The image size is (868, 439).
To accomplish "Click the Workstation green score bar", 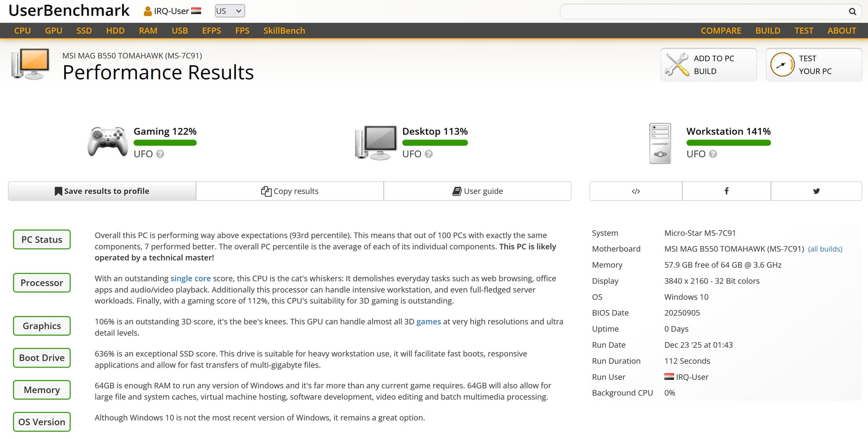I will click(x=728, y=143).
